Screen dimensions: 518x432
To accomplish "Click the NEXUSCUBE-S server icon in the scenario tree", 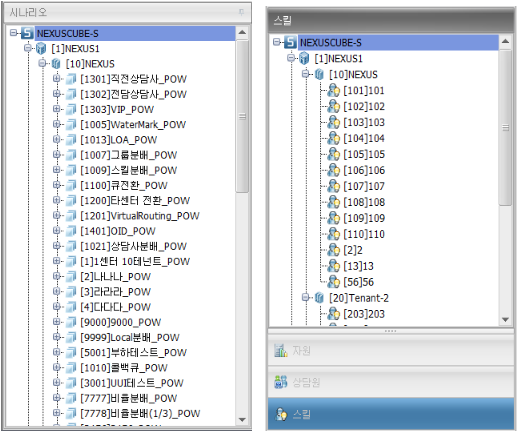I will pos(27,33).
